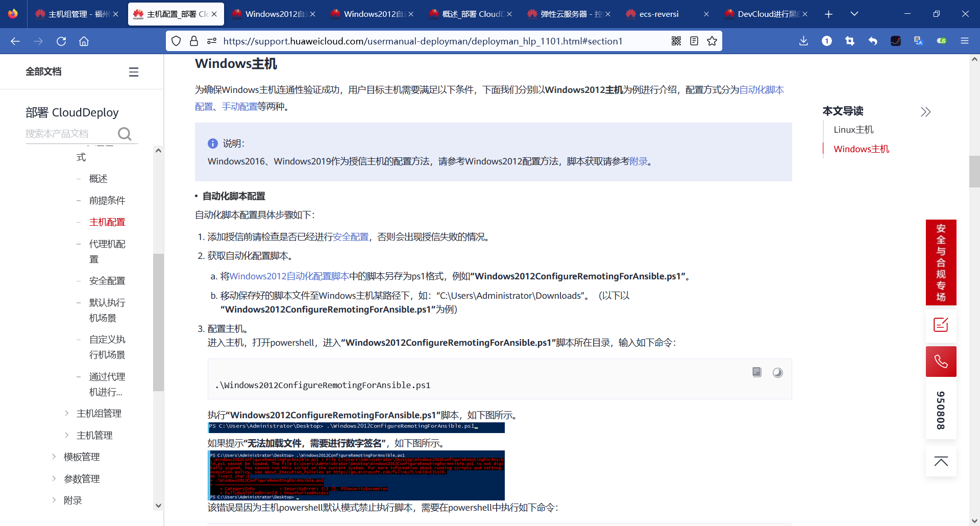Click the back-to-top icon on right edge
This screenshot has height=526, width=980.
point(941,461)
